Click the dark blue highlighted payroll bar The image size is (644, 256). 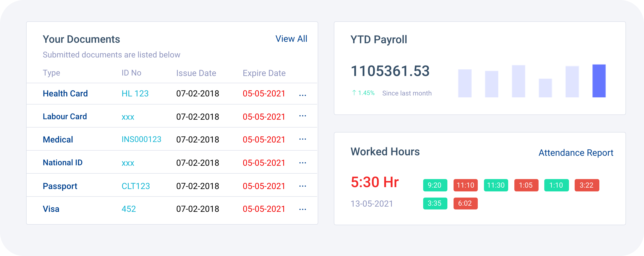[599, 81]
